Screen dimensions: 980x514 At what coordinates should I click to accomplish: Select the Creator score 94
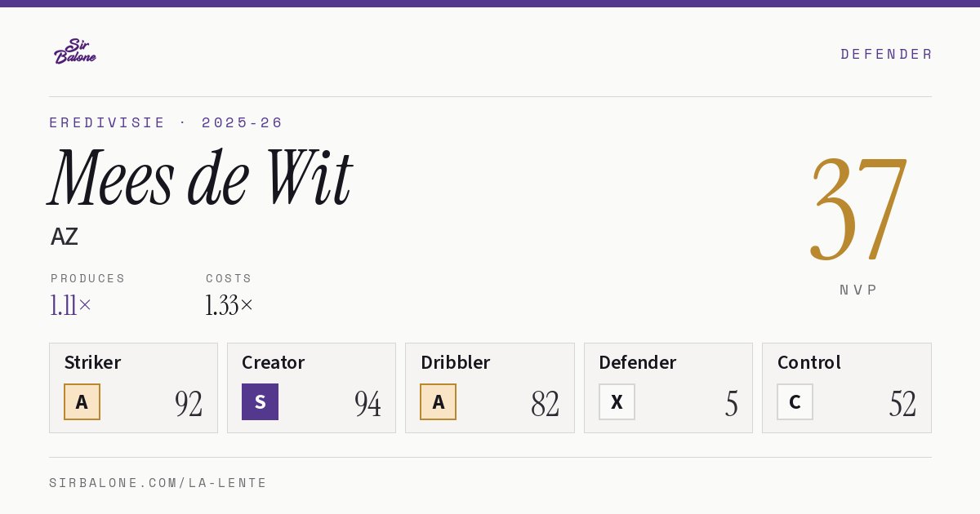(367, 403)
